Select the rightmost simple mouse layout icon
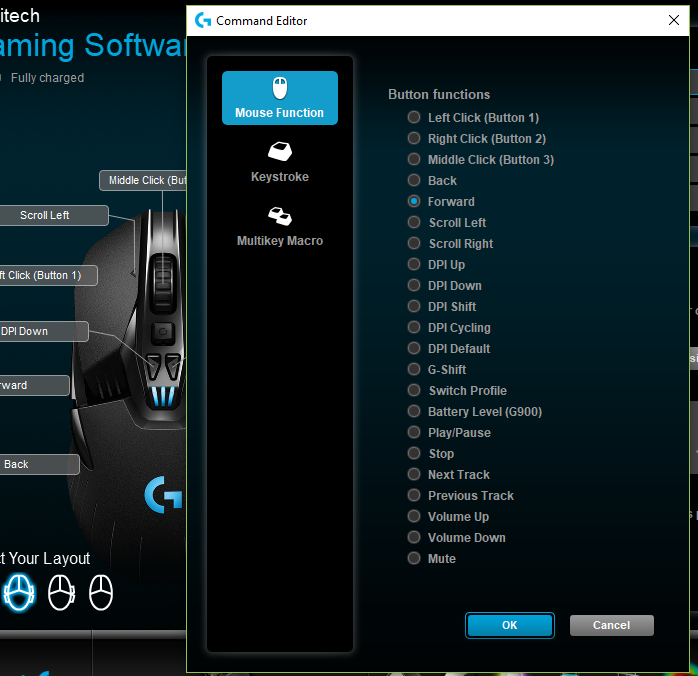 (101, 592)
